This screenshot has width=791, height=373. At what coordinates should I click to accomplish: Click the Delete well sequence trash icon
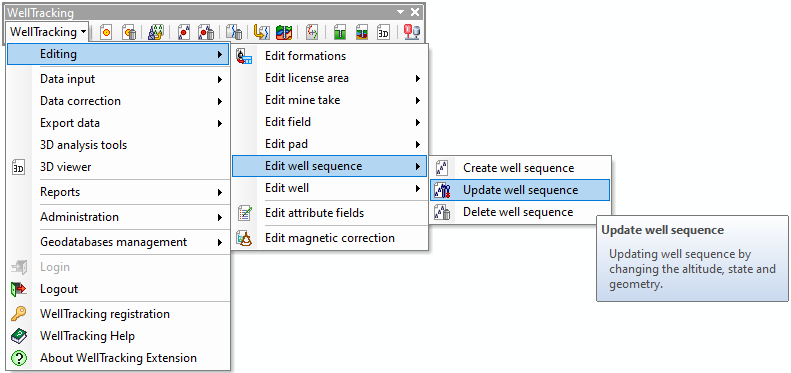tap(442, 212)
